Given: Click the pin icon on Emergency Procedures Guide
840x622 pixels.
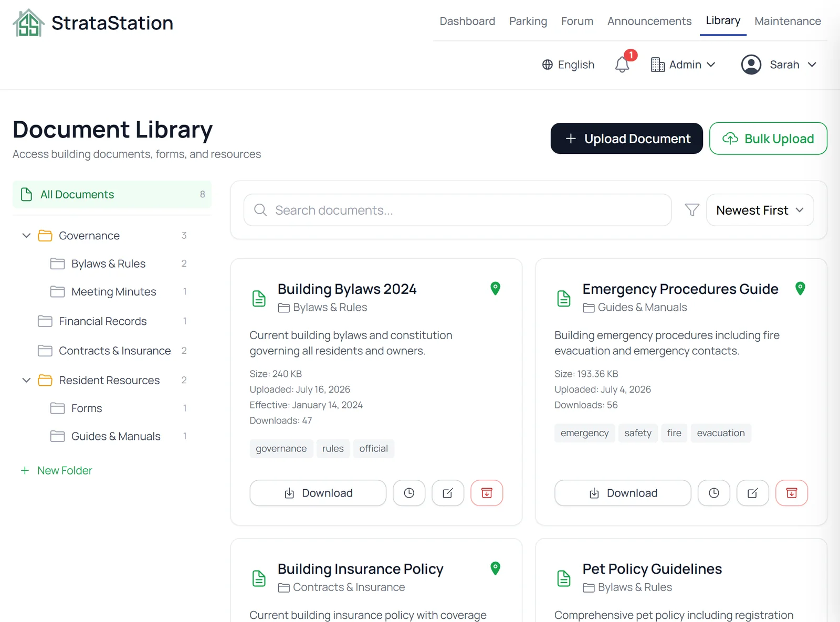Looking at the screenshot, I should tap(800, 288).
